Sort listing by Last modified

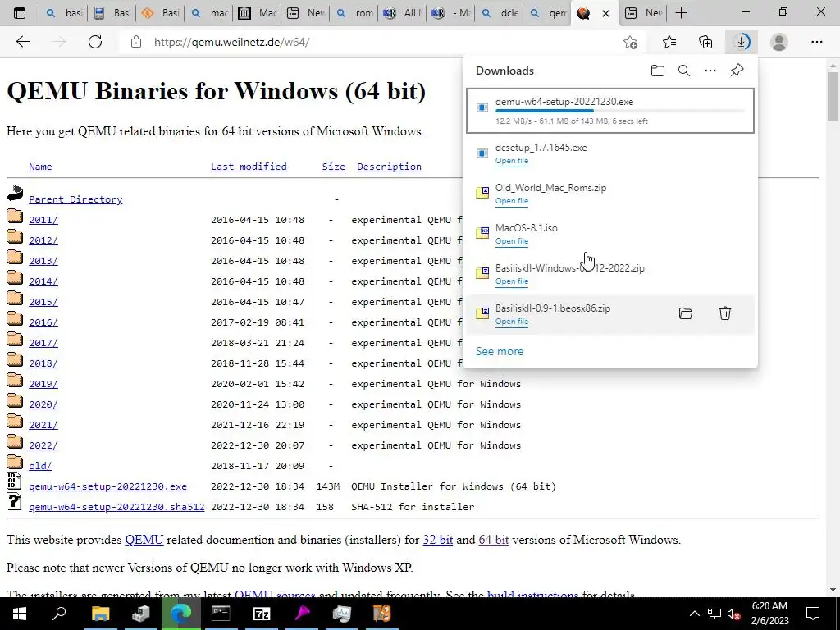pos(249,167)
